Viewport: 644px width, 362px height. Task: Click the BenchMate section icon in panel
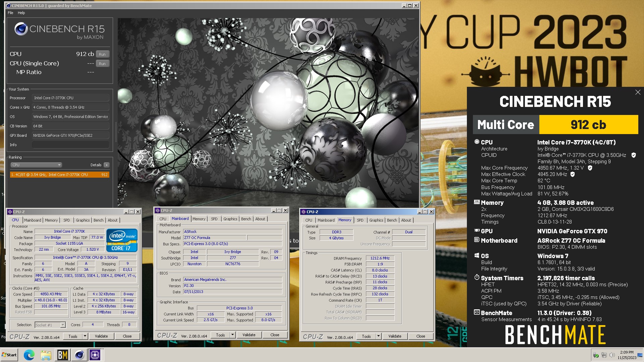click(477, 312)
